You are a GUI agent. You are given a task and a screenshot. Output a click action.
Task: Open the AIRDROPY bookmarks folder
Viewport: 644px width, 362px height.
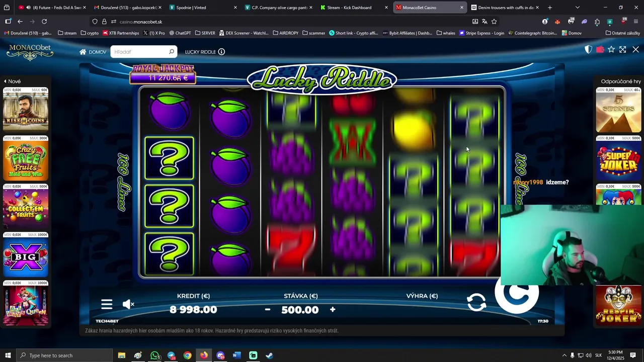point(285,33)
